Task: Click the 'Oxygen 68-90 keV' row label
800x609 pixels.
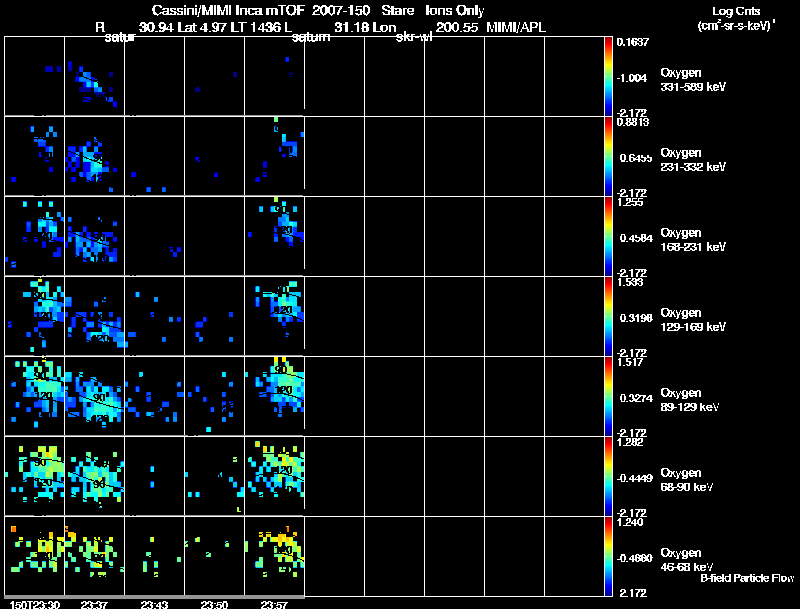Action: click(x=687, y=480)
